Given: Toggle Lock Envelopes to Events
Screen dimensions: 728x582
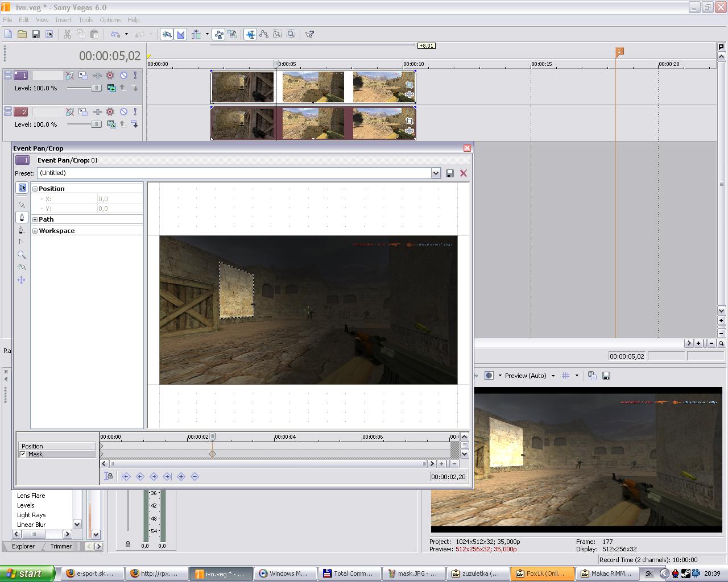Looking at the screenshot, I should pos(219,34).
